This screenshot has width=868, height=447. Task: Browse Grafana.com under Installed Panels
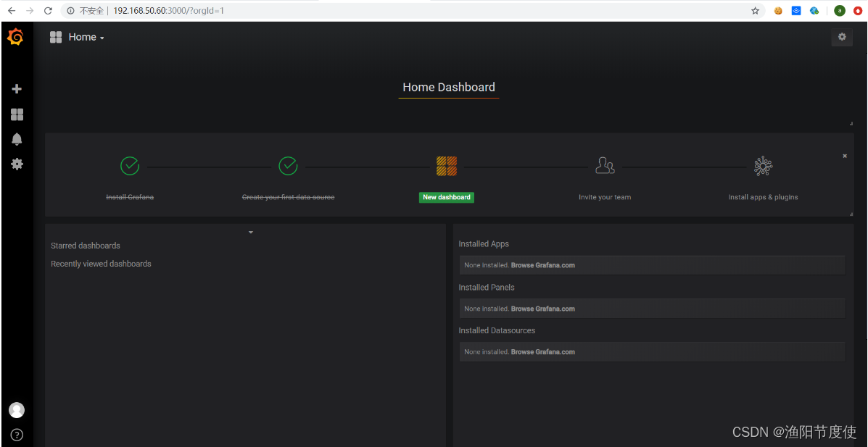click(x=542, y=309)
